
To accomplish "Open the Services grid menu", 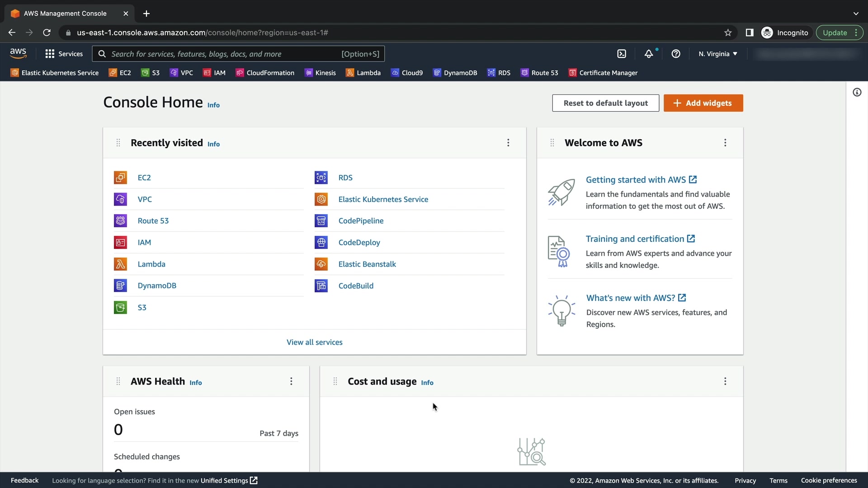I will pyautogui.click(x=64, y=54).
